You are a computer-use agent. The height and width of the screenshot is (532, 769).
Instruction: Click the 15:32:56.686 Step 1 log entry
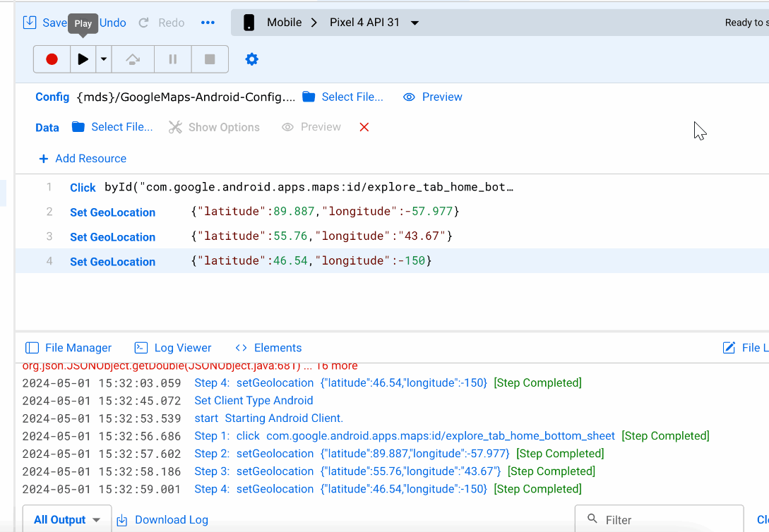coord(366,436)
